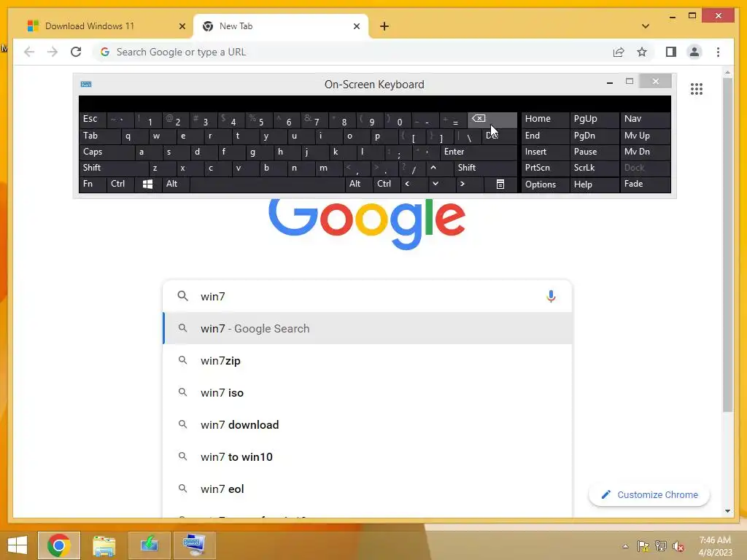Select suggestion win7 to win10
Screen dimensions: 747x560
(368, 456)
